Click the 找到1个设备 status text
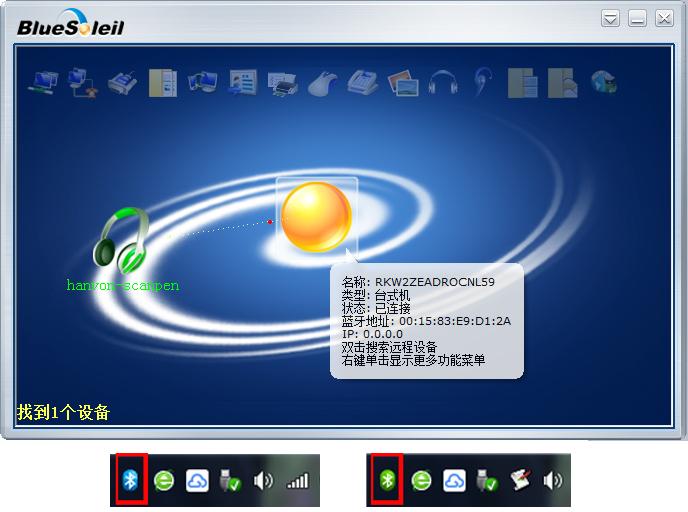The width and height of the screenshot is (688, 512). 63,412
